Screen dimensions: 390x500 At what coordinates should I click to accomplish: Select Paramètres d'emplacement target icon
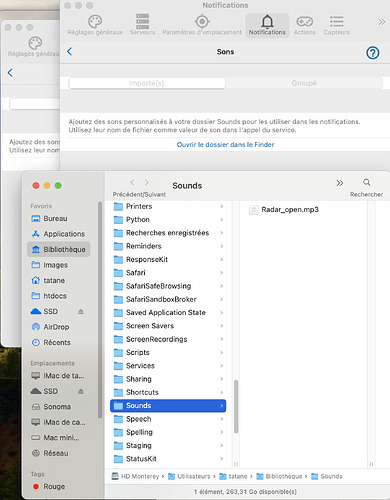202,22
